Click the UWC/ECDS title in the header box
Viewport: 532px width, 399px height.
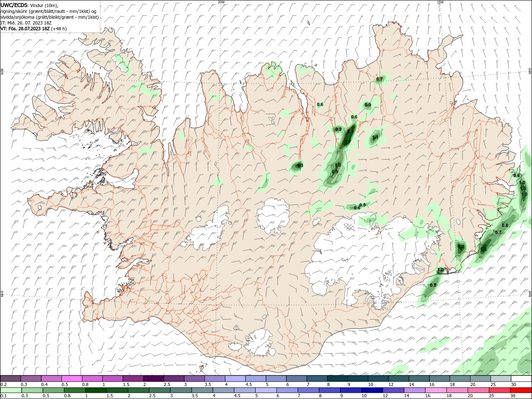click(x=14, y=5)
